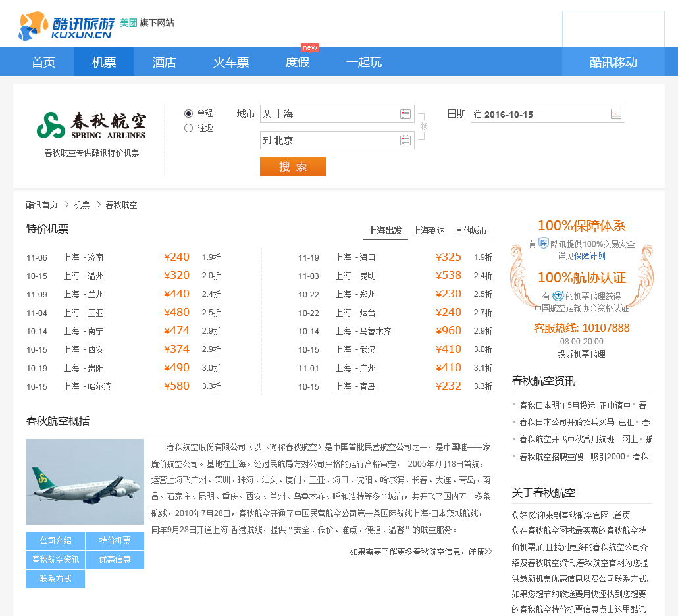Viewport: 678px width, 616px height.
Task: Select flight 上海 - 广州 ¥410
Action: click(395, 368)
